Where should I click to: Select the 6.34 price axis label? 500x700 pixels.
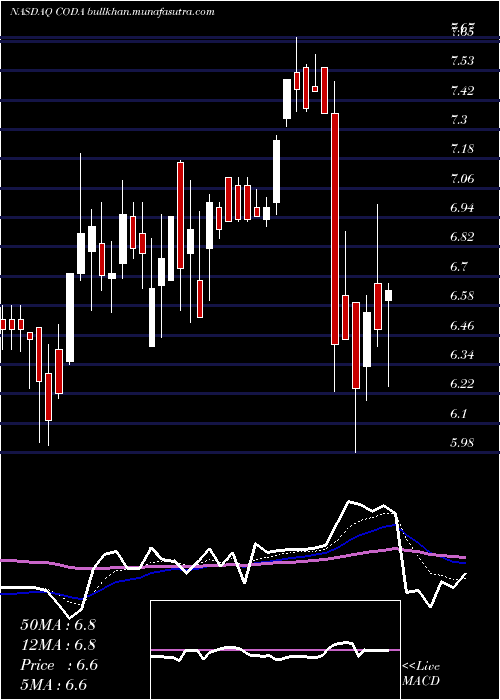click(464, 355)
